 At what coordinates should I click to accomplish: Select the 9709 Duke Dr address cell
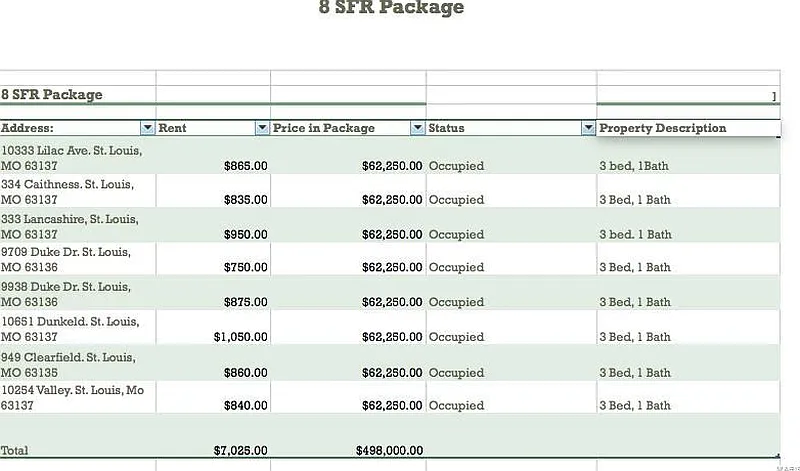(68, 260)
